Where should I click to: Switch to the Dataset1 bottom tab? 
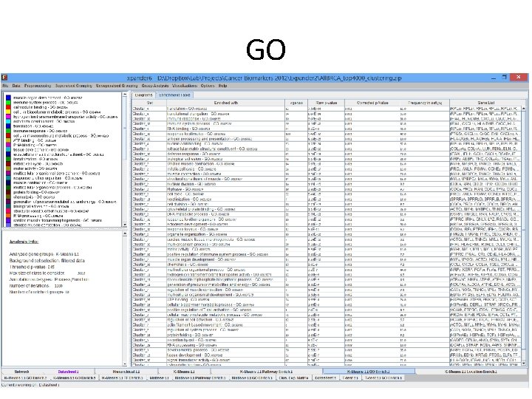point(68,372)
